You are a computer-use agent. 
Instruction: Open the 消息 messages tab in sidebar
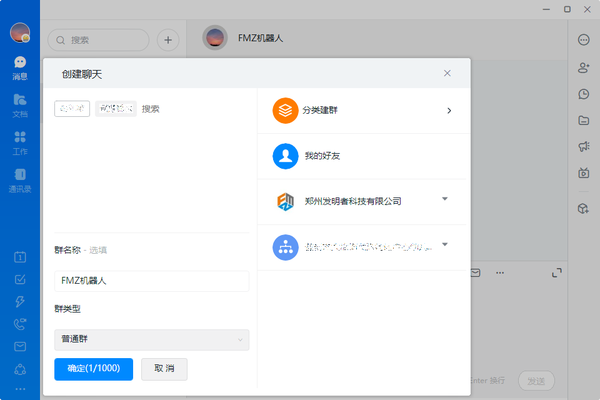pyautogui.click(x=20, y=67)
